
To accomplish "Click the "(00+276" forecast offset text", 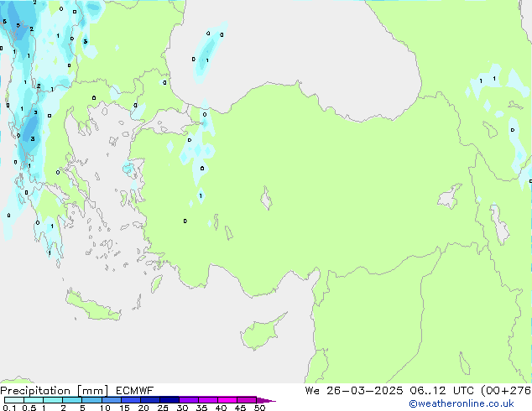I will tap(506, 391).
